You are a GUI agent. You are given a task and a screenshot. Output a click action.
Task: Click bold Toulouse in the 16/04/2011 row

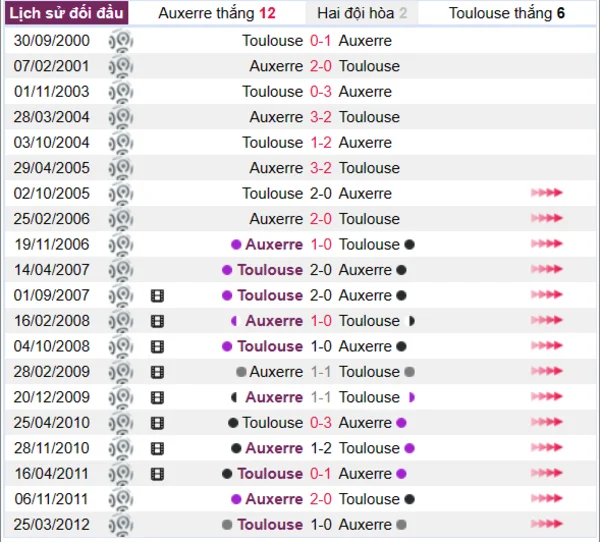point(270,474)
